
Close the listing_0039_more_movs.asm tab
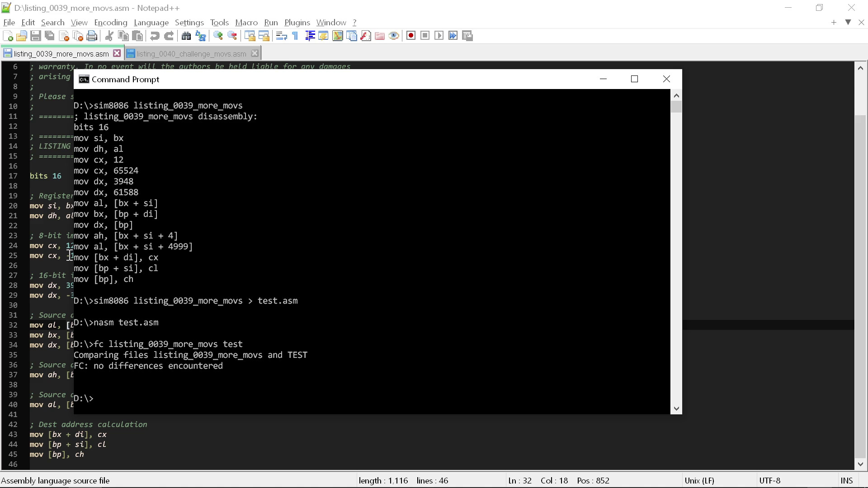tap(117, 53)
